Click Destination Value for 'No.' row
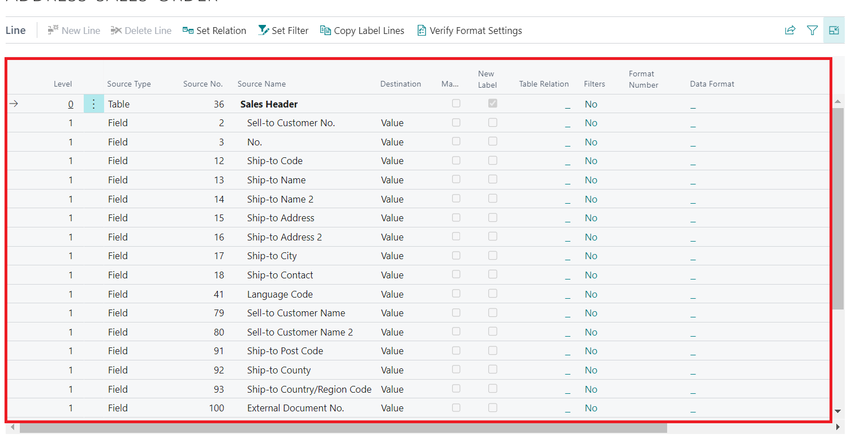868x447 pixels. tap(392, 142)
